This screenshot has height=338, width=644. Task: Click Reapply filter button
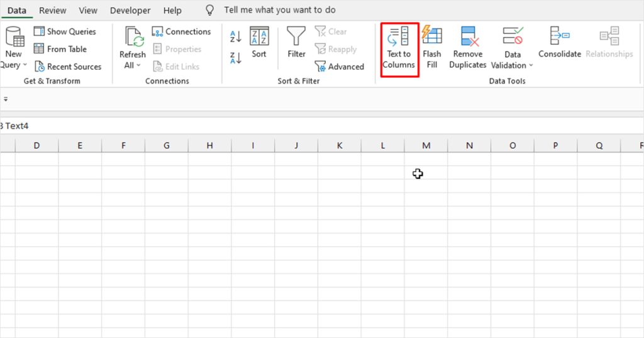336,49
